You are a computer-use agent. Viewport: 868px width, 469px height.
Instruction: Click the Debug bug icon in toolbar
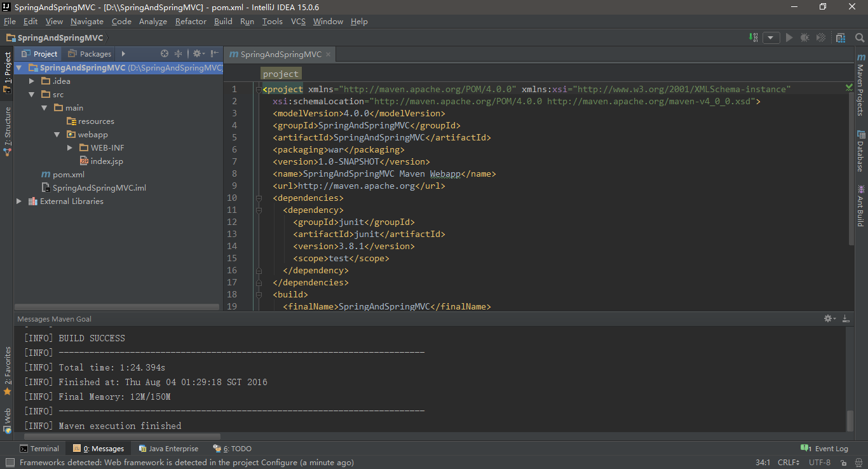pyautogui.click(x=805, y=37)
